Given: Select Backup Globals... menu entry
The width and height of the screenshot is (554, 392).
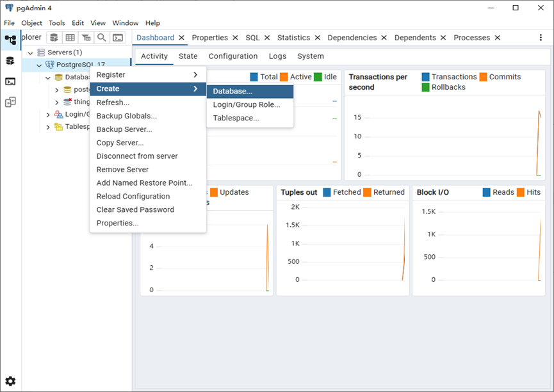Looking at the screenshot, I should tap(148, 116).
